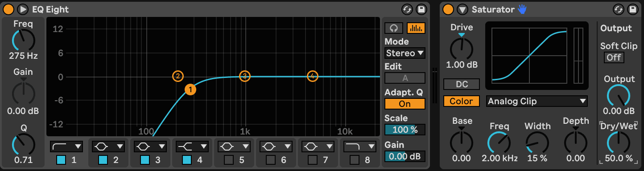Turn off Adapt. Q switch

click(x=405, y=104)
